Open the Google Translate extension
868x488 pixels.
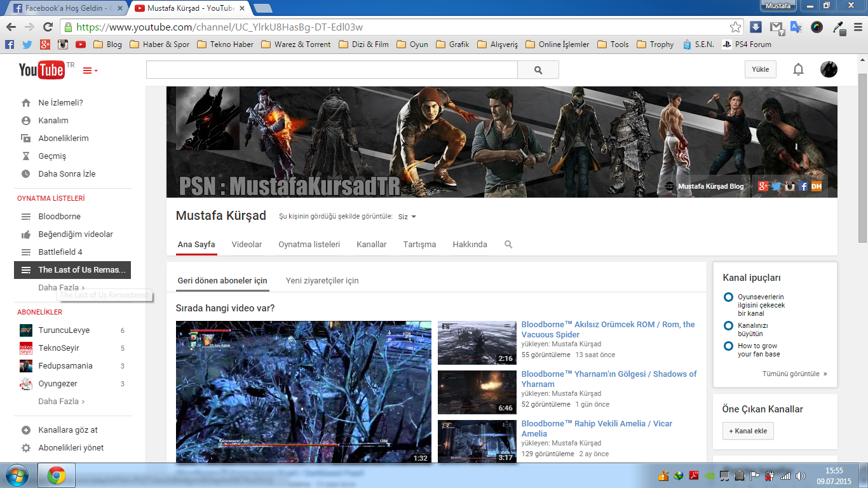tap(796, 27)
